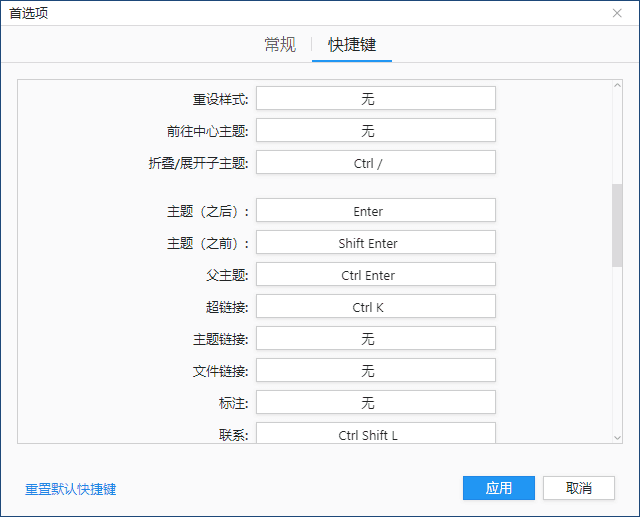This screenshot has width=640, height=517.
Task: Click the 标注 label
Action: (233, 403)
